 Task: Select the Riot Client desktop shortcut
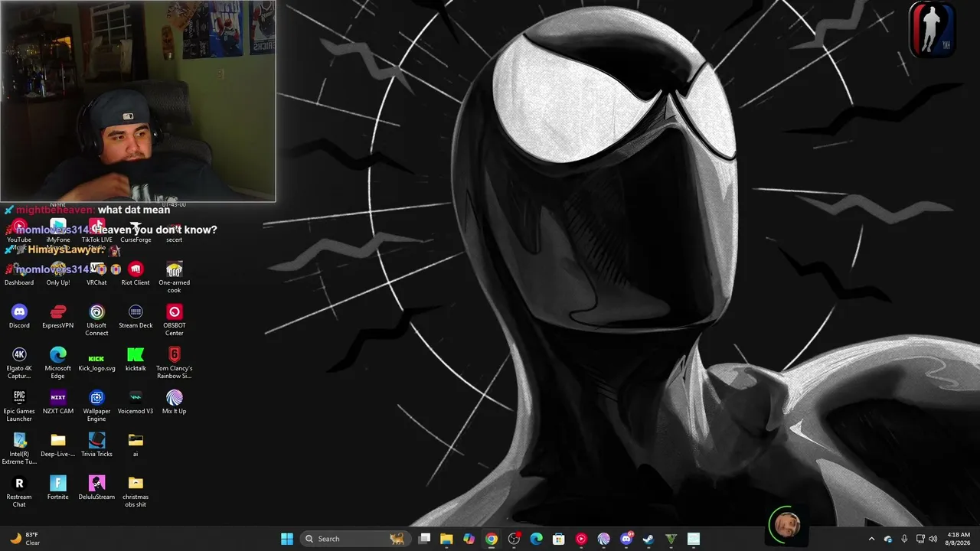click(x=136, y=273)
